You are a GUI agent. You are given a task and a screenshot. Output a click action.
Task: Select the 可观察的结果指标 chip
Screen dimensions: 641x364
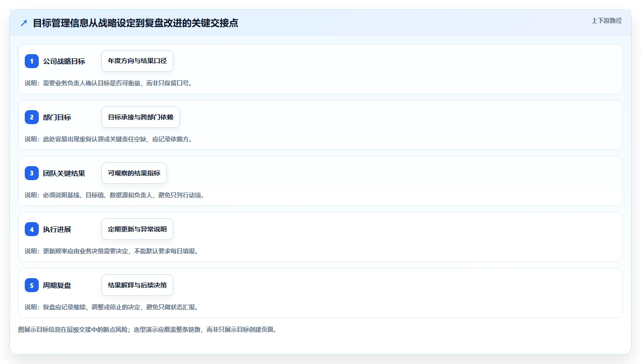(x=134, y=173)
